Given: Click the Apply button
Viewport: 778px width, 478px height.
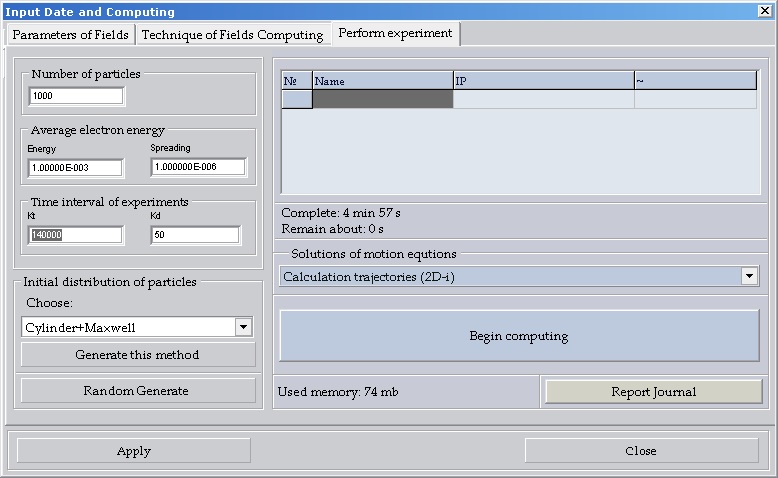Looking at the screenshot, I should pos(133,451).
